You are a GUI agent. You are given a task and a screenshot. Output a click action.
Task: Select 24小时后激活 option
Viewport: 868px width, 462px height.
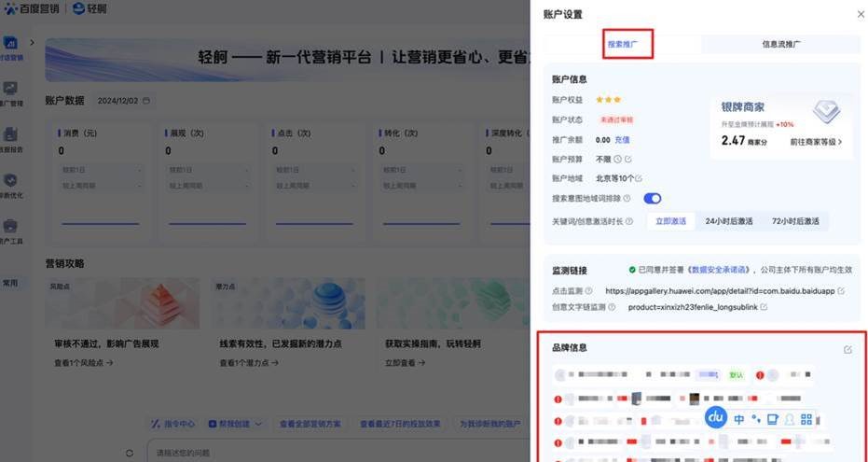pyautogui.click(x=728, y=221)
